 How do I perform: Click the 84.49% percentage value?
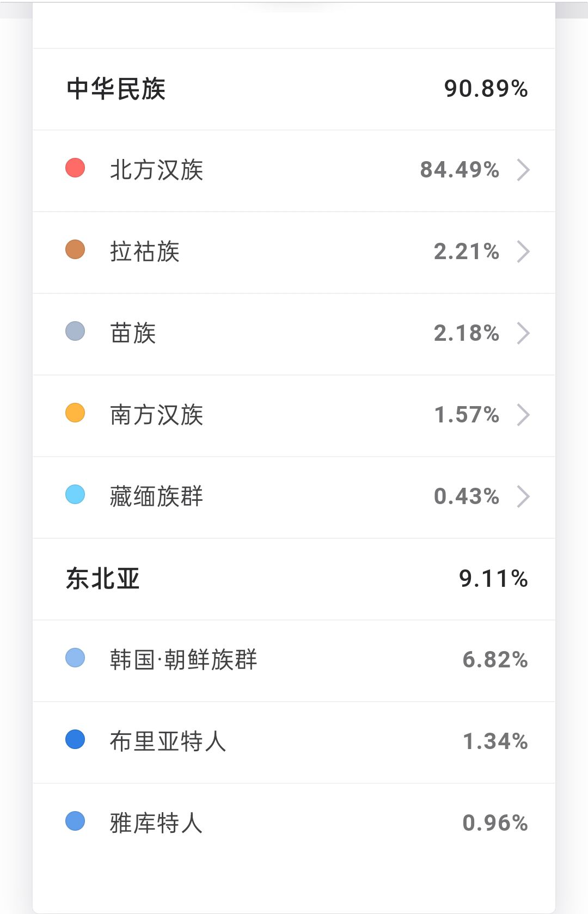tap(460, 170)
